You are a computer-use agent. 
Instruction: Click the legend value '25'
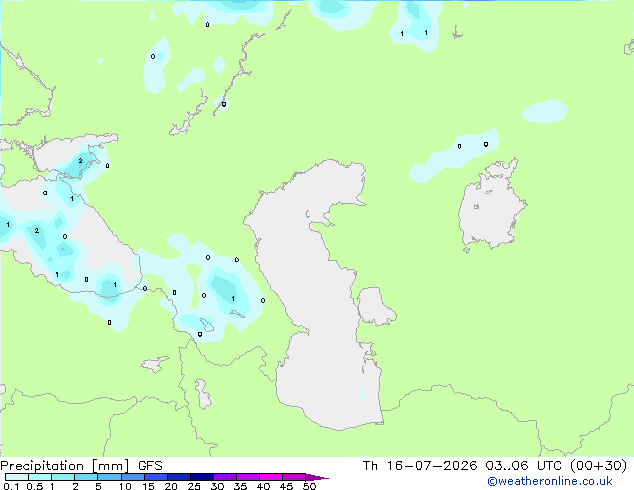[x=194, y=486]
